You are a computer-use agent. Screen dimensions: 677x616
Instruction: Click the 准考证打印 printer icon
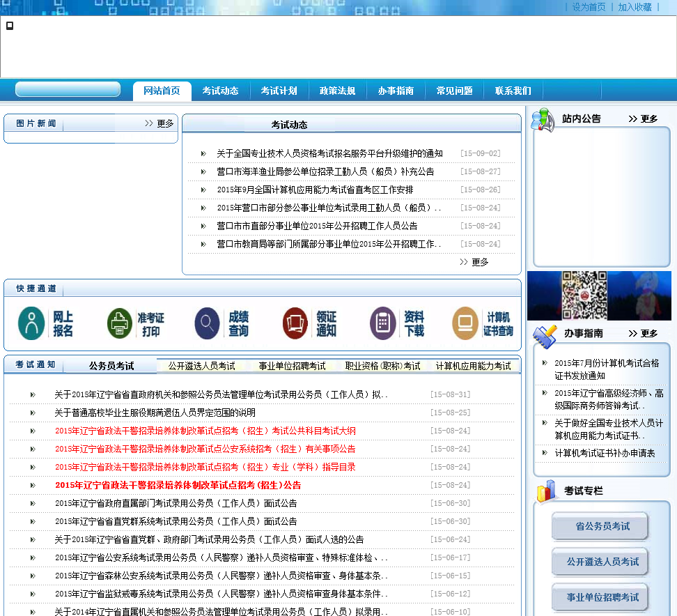[x=120, y=323]
